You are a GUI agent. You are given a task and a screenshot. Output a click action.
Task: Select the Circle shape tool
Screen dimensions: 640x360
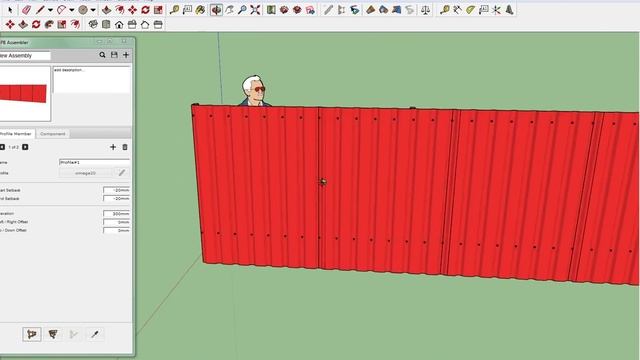coord(83,10)
